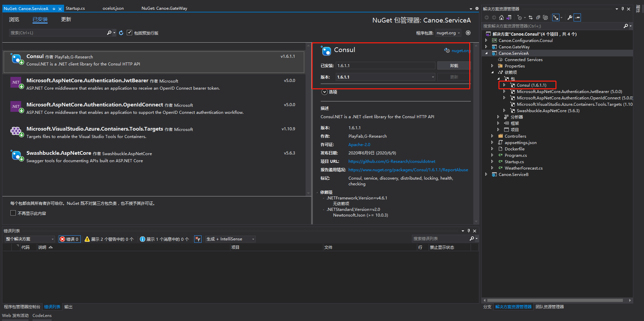The image size is (644, 321).
Task: Open the 程序包源 nuget.org dropdown
Action: pos(448,33)
